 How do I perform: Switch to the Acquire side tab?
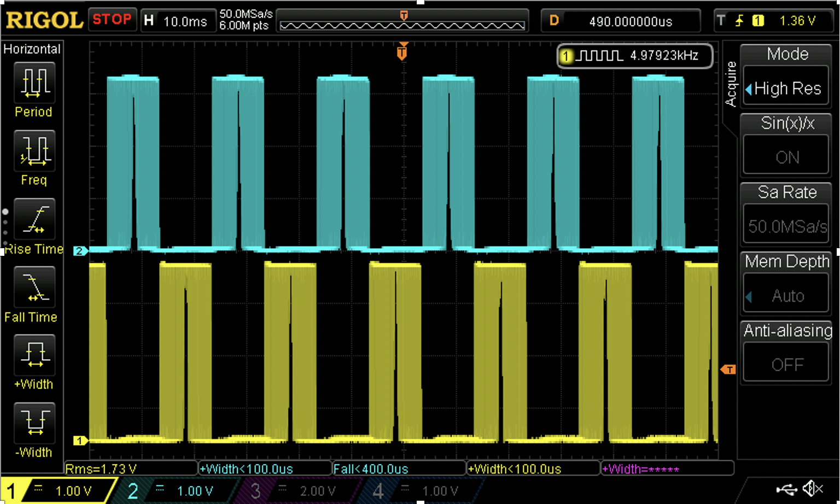pyautogui.click(x=730, y=82)
